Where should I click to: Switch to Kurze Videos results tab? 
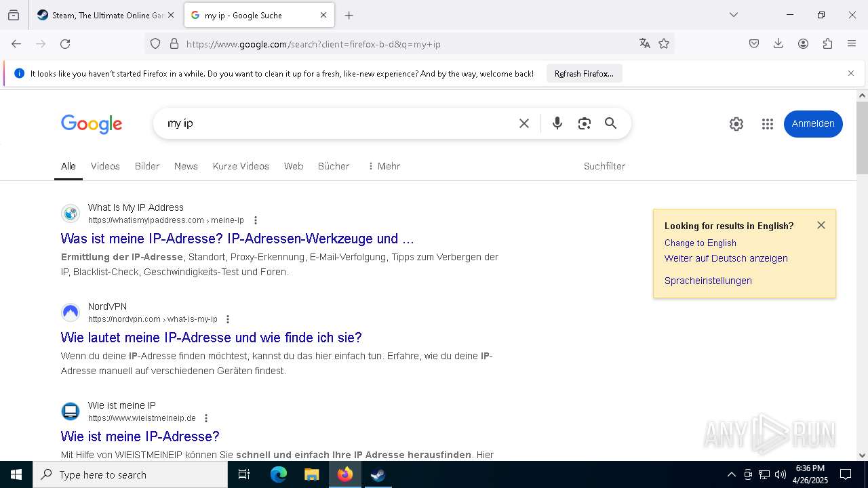[x=241, y=166]
